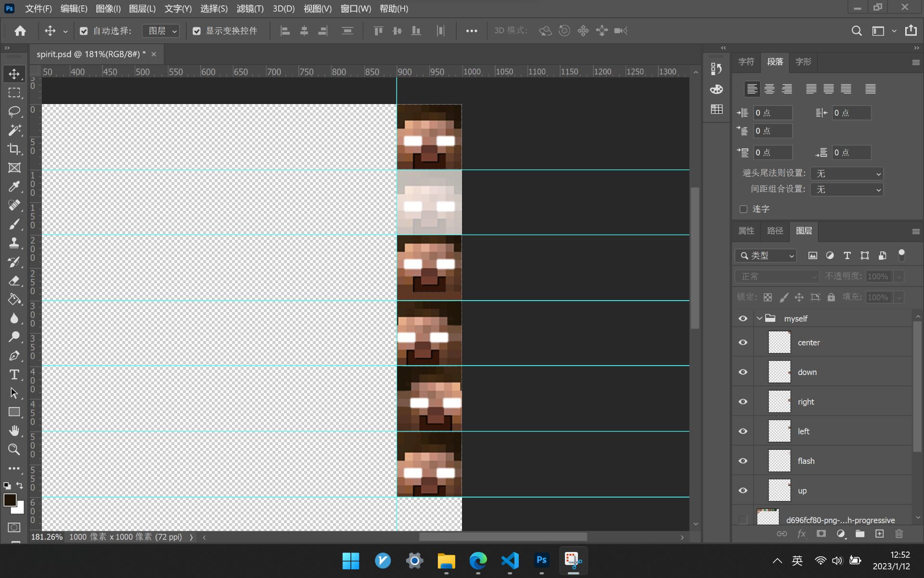Open the 滤镜(T) menu

(x=250, y=9)
